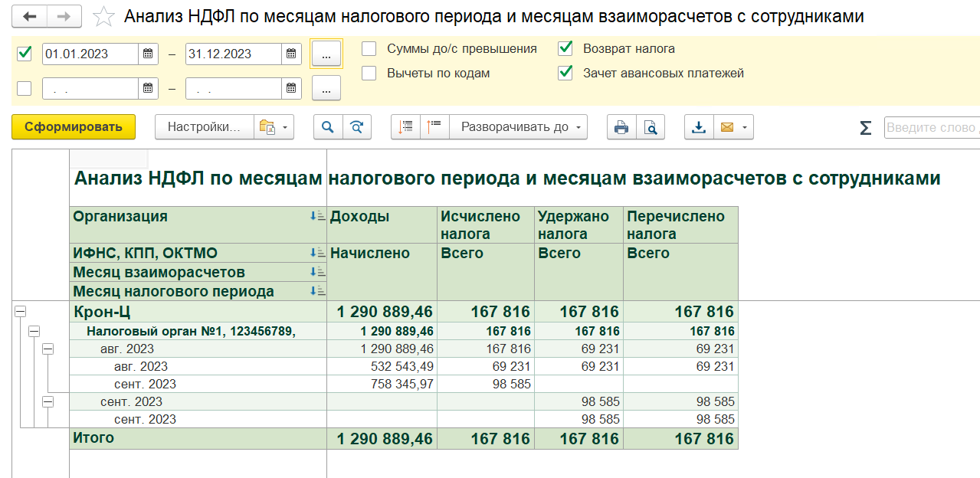This screenshot has width=980, height=478.
Task: Save report with download icon
Action: coord(699,127)
